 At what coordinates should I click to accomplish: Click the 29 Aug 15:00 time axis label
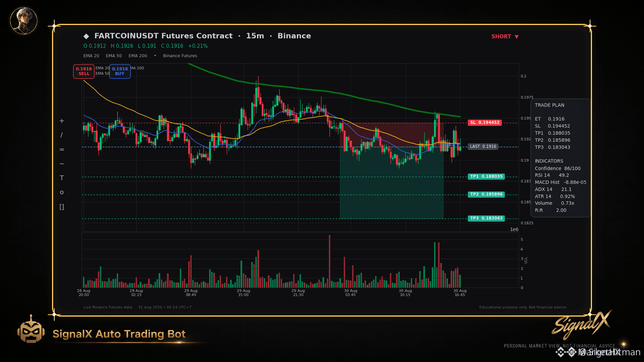tap(243, 293)
